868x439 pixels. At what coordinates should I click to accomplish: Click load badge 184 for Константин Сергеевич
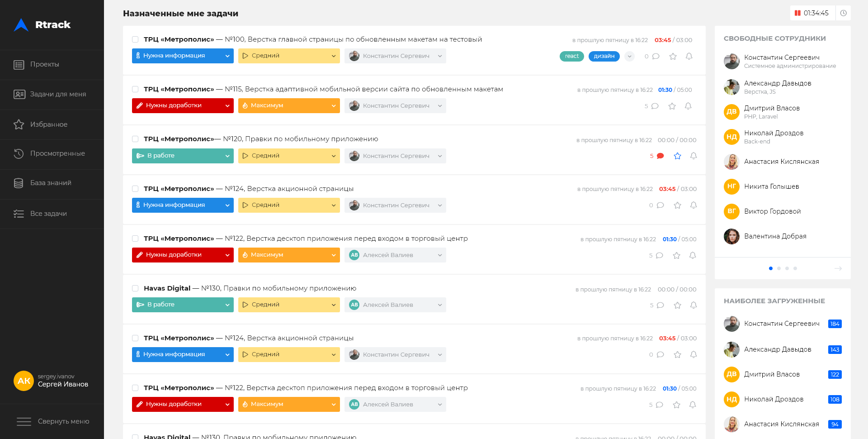(835, 324)
